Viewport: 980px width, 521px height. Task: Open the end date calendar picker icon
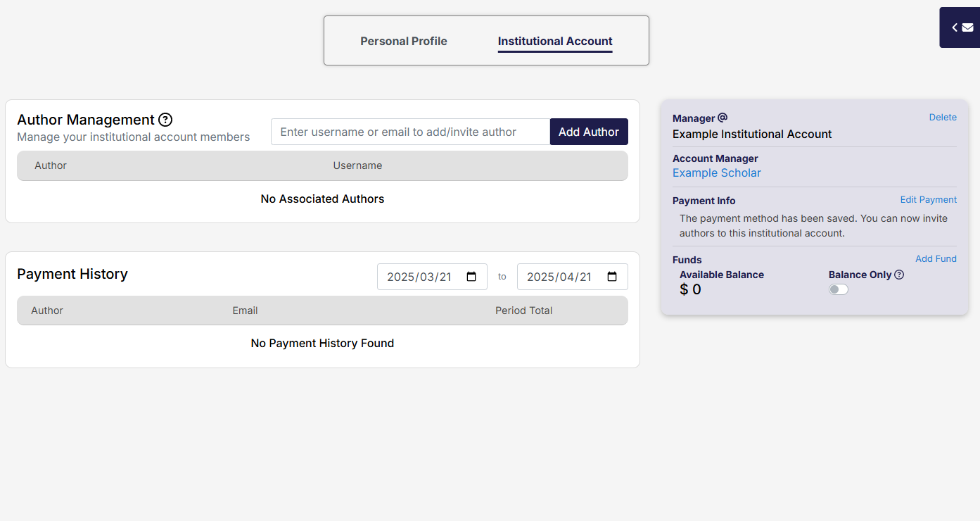coord(612,277)
